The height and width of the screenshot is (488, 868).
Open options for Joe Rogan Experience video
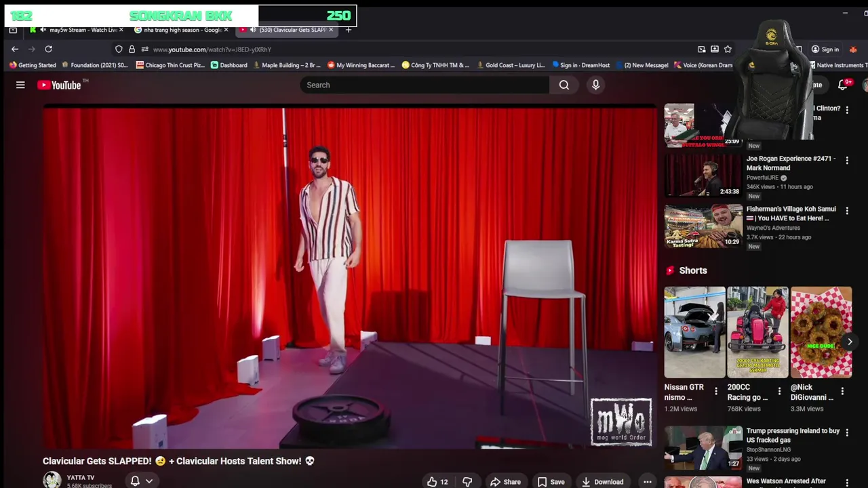[x=847, y=161]
